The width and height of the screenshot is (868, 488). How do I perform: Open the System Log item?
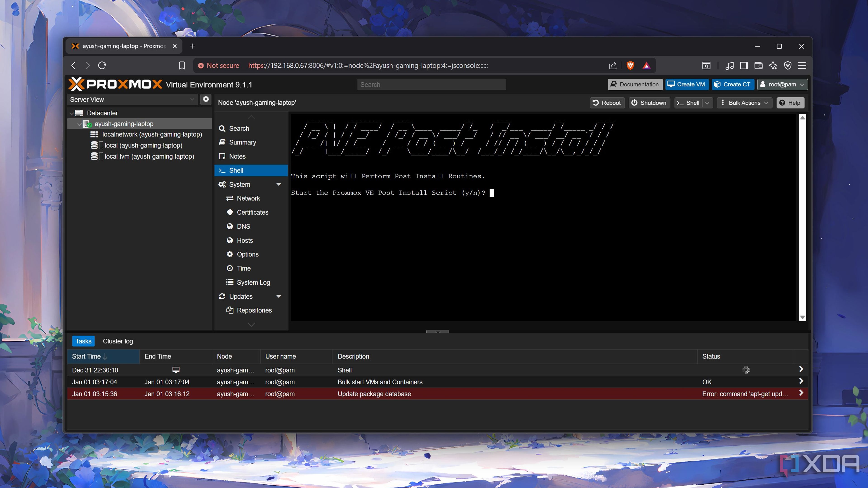(x=251, y=282)
